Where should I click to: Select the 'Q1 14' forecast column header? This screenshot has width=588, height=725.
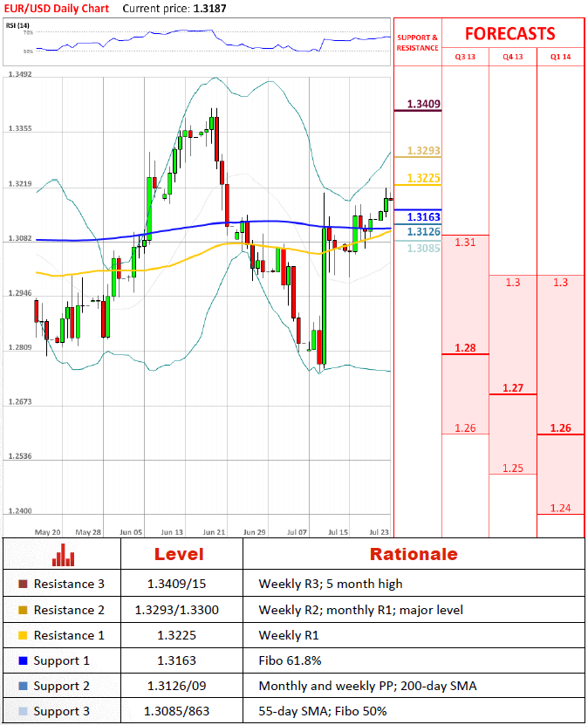560,57
